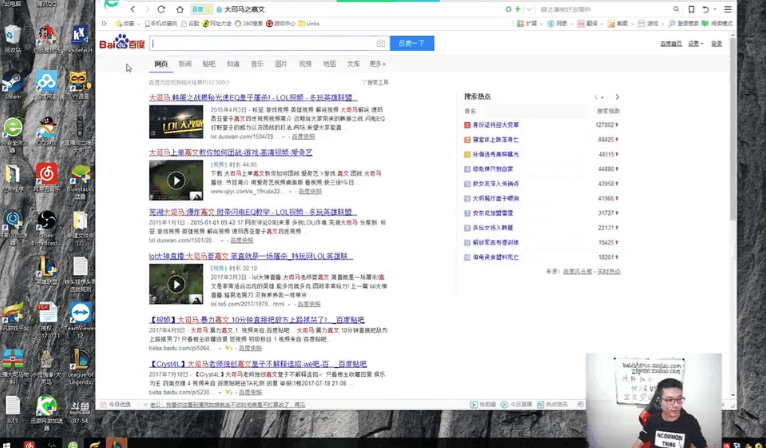The image size is (766, 448).
Task: Expand the 扩展 extensions dropdown
Action: tap(542, 23)
